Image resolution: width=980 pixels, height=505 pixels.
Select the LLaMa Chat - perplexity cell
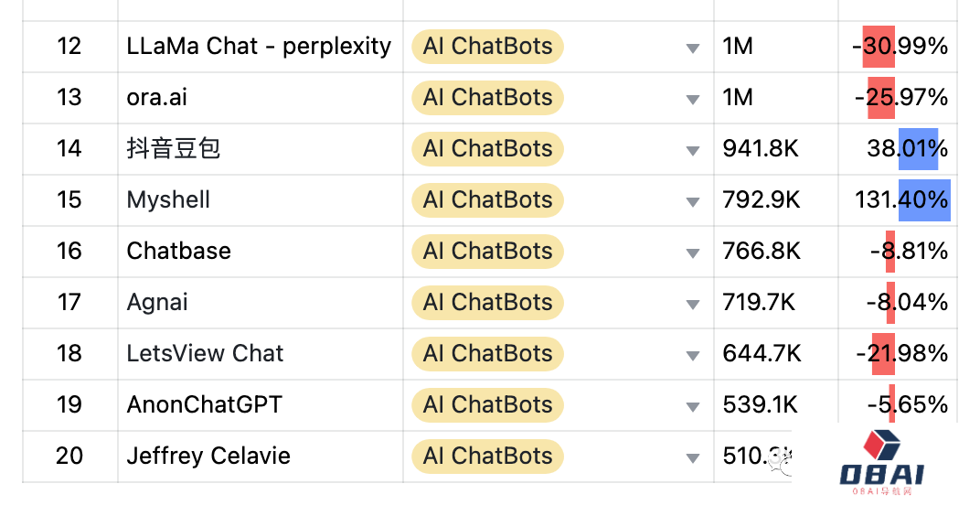coord(261,47)
